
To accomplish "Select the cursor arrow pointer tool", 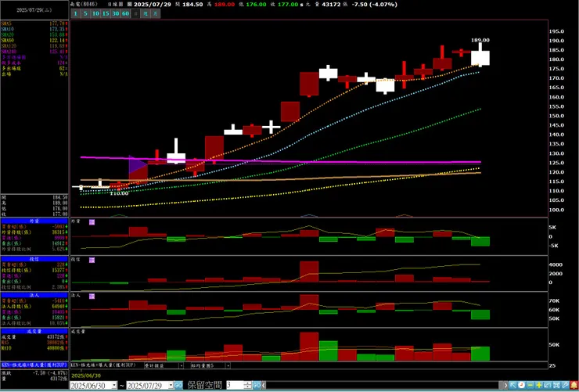I will tap(512, 385).
